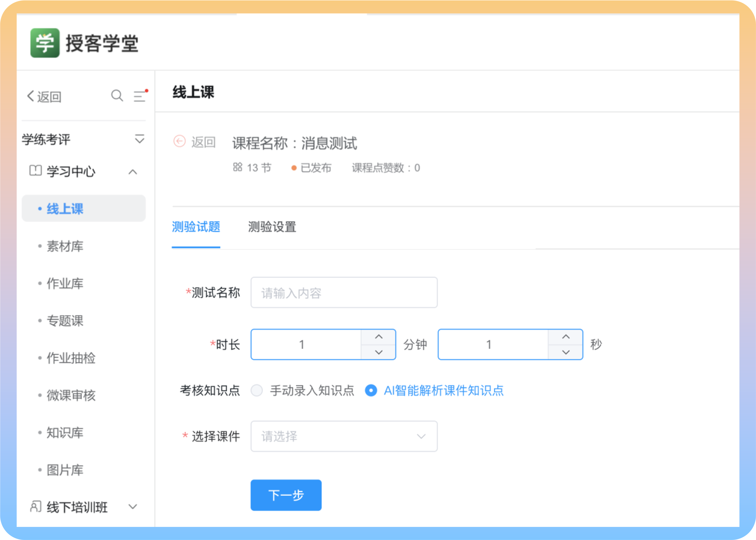Decrease the seconds value with down arrow
This screenshot has height=540, width=756.
[x=565, y=352]
